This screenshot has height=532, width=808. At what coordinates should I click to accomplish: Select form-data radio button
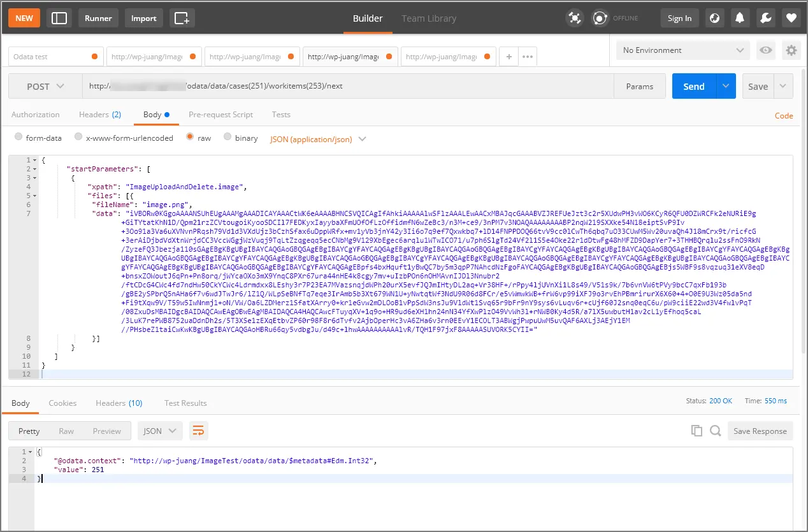(18, 137)
